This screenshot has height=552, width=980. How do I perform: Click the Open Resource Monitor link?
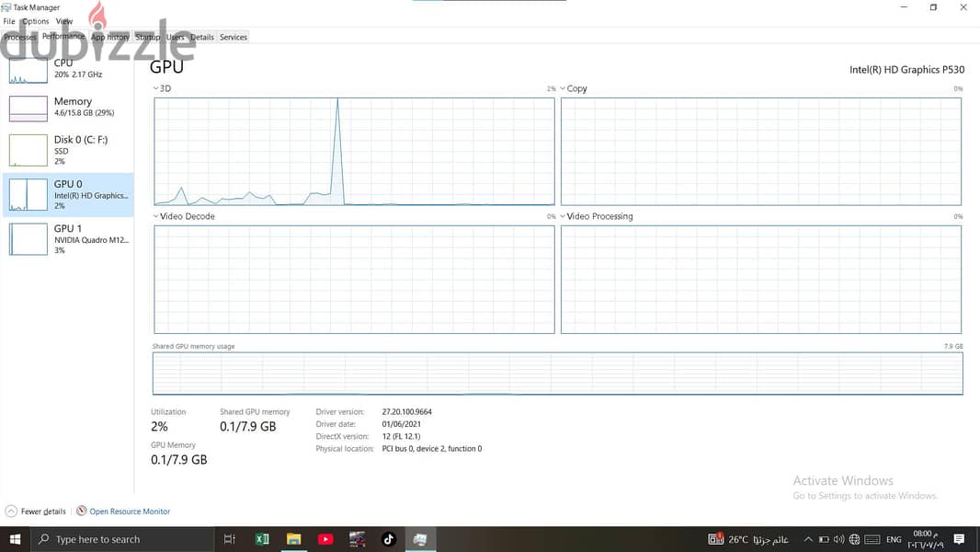(130, 512)
